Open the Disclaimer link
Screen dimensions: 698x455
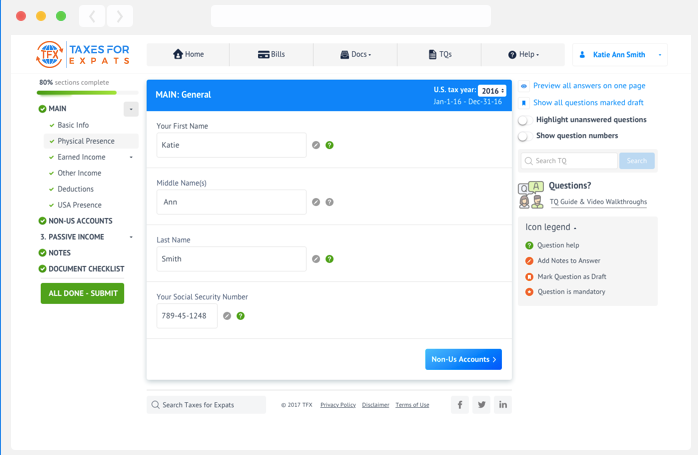tap(375, 405)
